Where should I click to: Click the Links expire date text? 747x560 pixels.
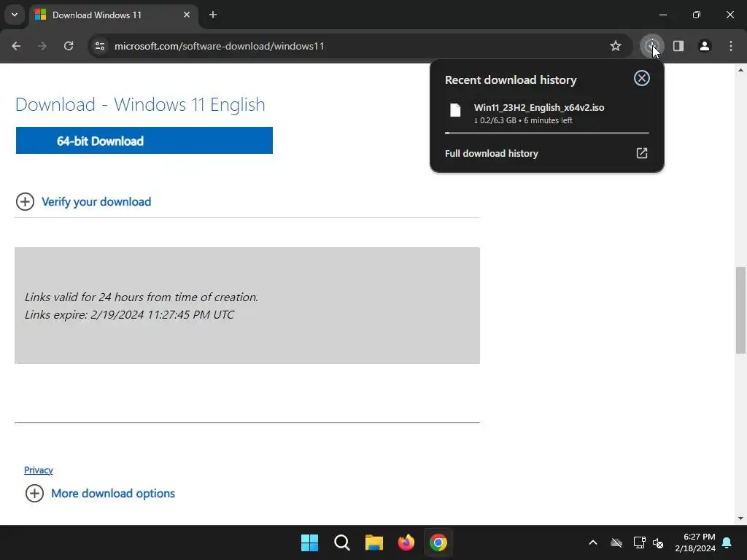pos(130,315)
